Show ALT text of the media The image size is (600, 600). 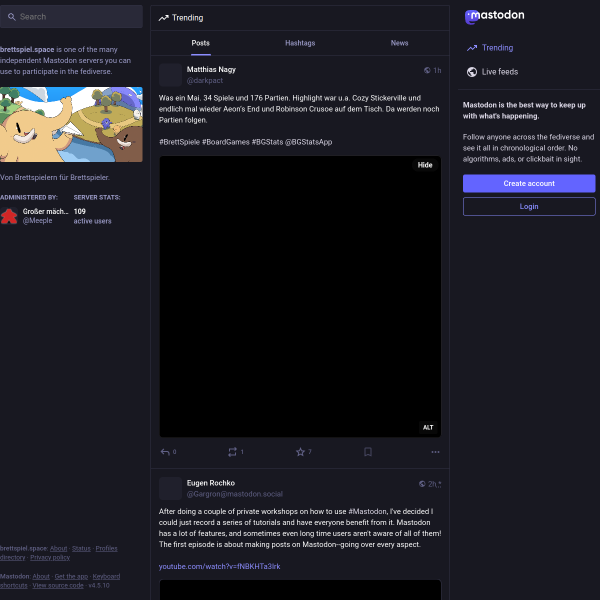(428, 428)
